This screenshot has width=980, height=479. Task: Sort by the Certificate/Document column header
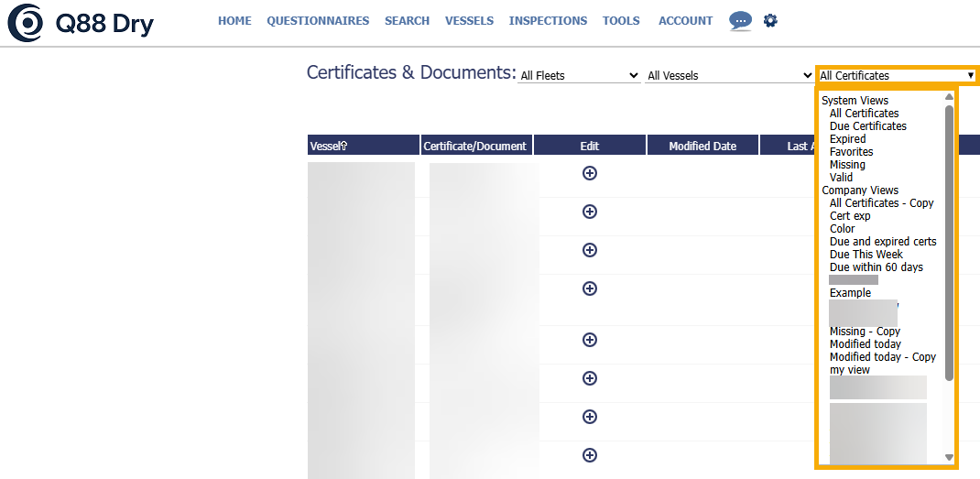click(x=477, y=145)
